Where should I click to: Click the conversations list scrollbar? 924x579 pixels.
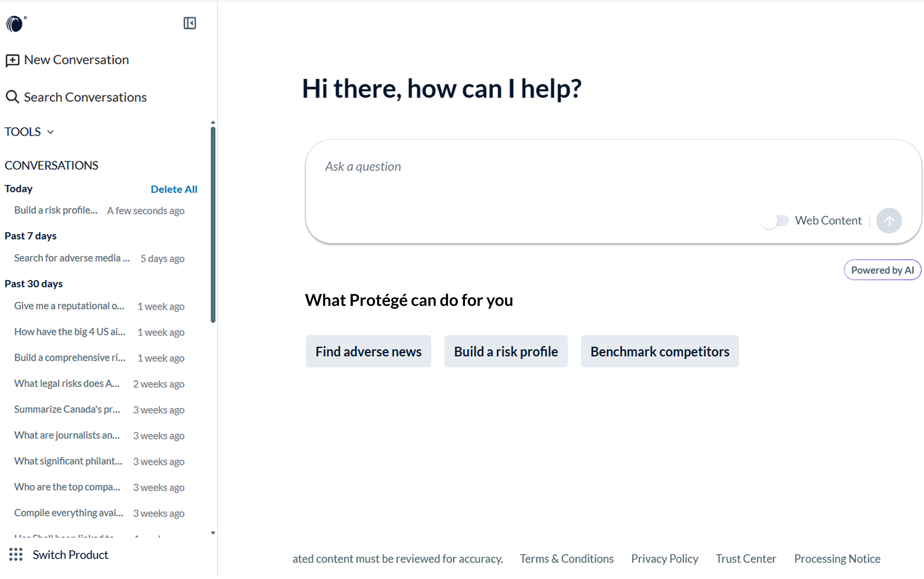tap(213, 225)
